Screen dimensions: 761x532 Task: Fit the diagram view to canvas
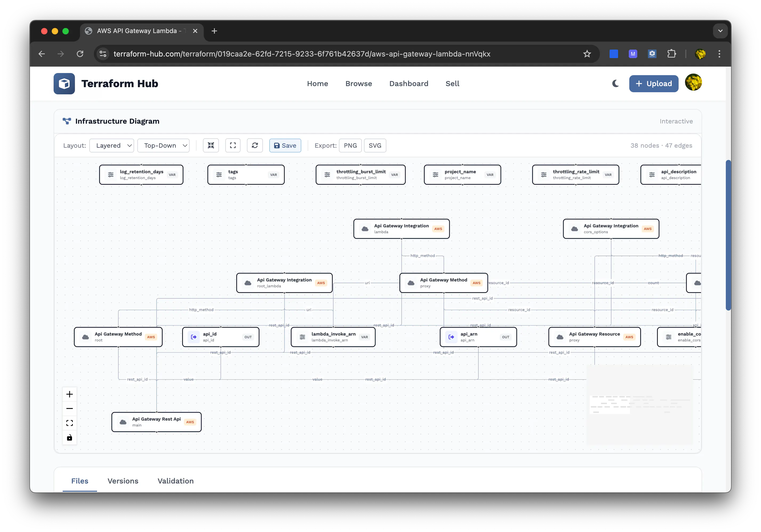pos(70,423)
